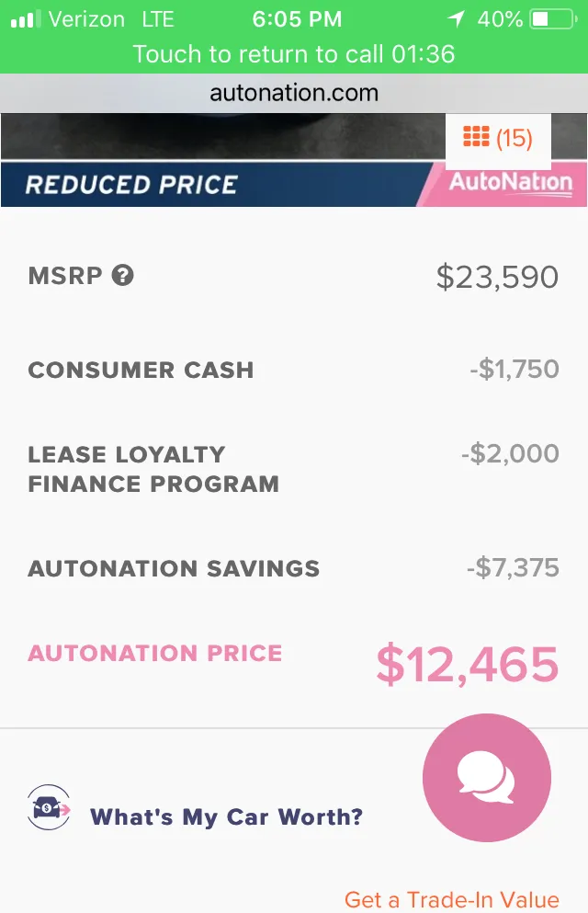Tap the Lease Loyalty Finance Program label
Viewport: 588px width, 913px height.
(x=153, y=469)
